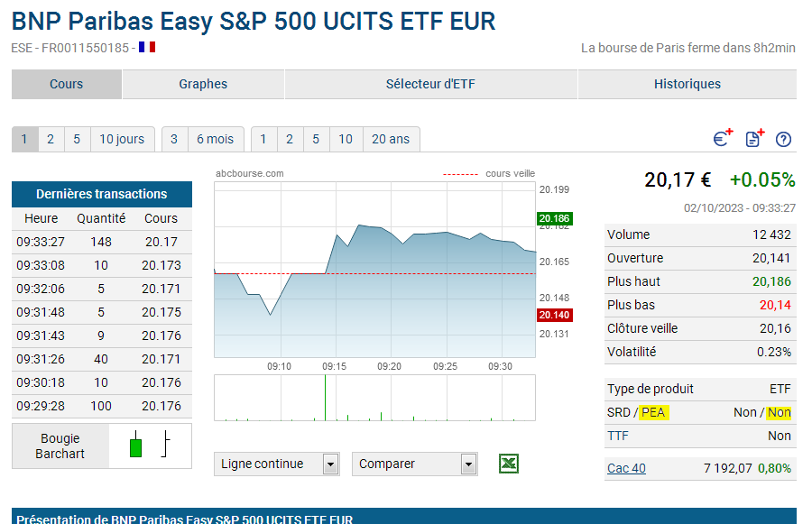Click the euro add-to-portfolio icon
Image resolution: width=812 pixels, height=524 pixels.
[722, 139]
